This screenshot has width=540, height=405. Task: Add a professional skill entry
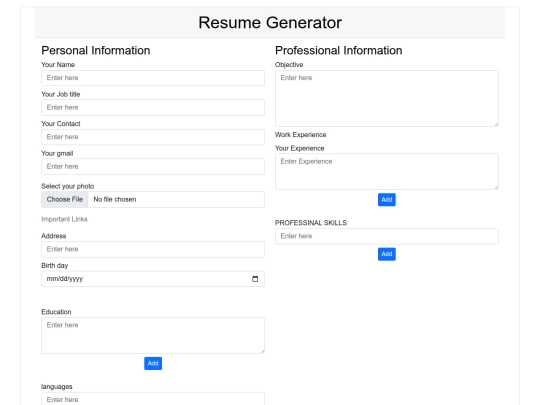(x=387, y=254)
